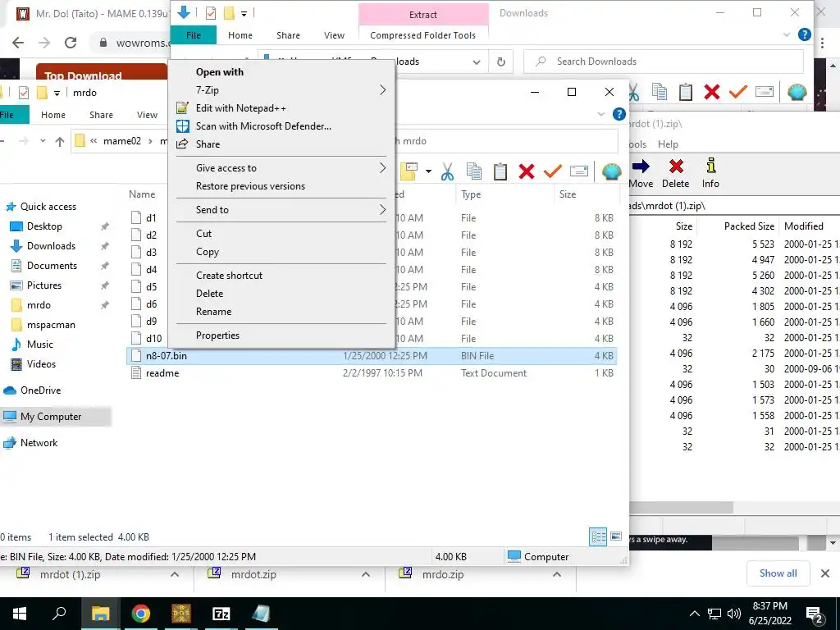This screenshot has width=840, height=630.
Task: Go back in Chrome browser
Action: click(18, 43)
